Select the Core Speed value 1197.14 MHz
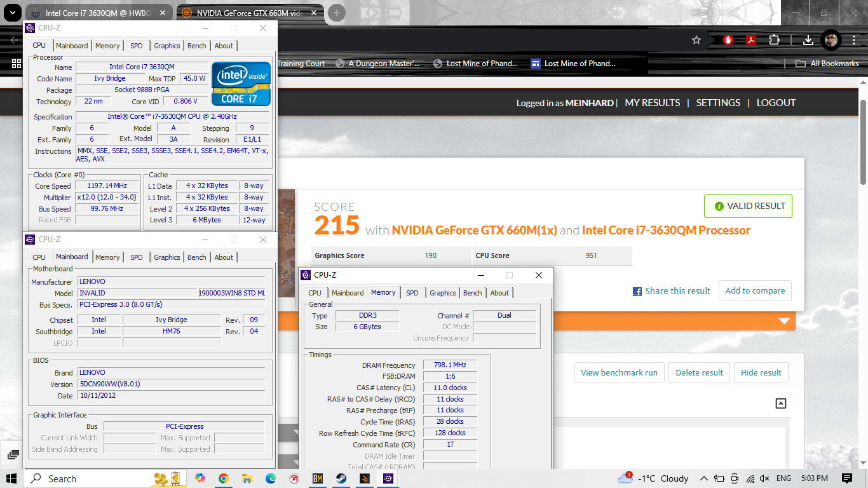868x488 pixels. (x=107, y=186)
